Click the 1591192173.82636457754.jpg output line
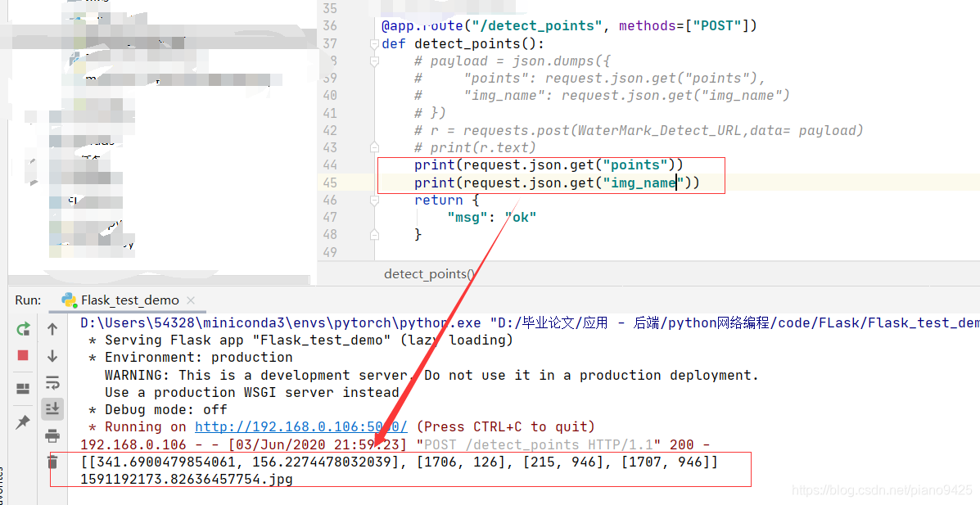 tap(187, 480)
